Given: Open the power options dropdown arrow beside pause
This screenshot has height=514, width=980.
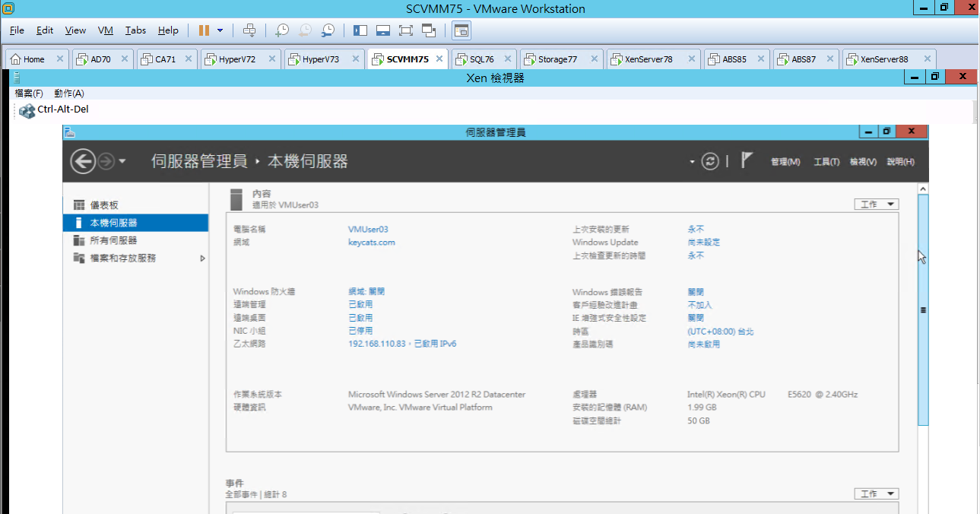Looking at the screenshot, I should pyautogui.click(x=220, y=30).
